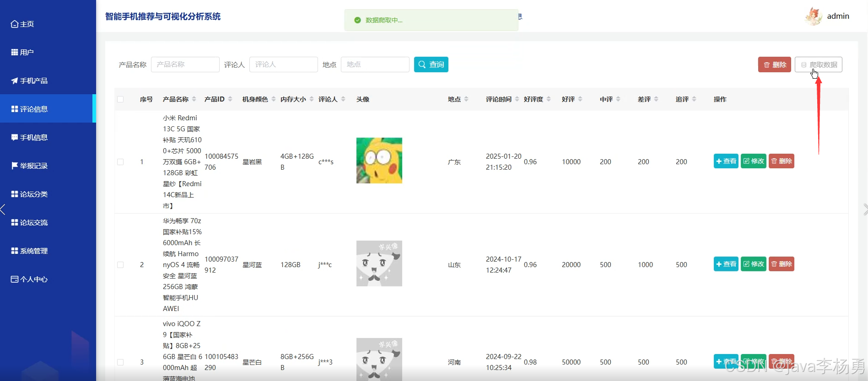The image size is (868, 381).
Task: Click 删除 for the 华为畅享 70z row
Action: 782,264
